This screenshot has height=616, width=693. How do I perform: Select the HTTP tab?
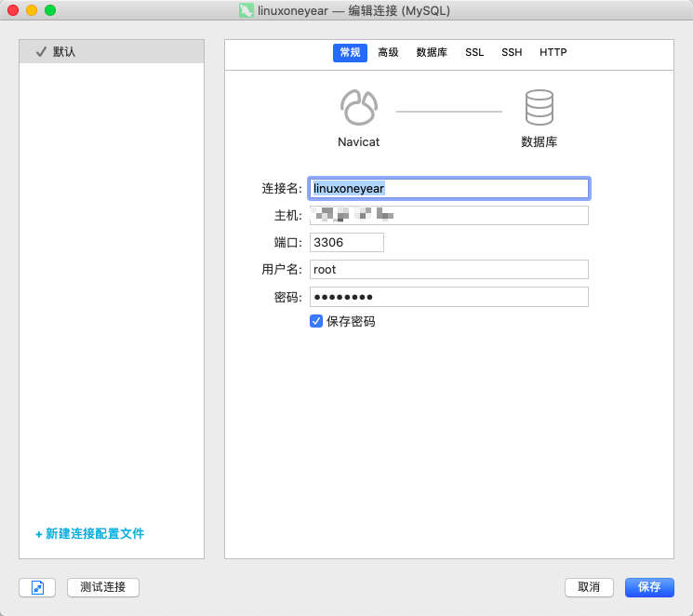[x=553, y=53]
